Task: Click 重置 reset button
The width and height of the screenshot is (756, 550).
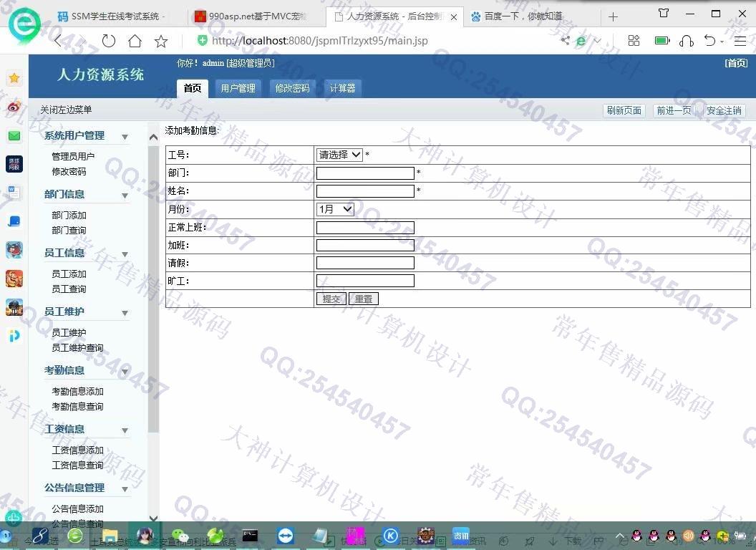Action: coord(364,299)
